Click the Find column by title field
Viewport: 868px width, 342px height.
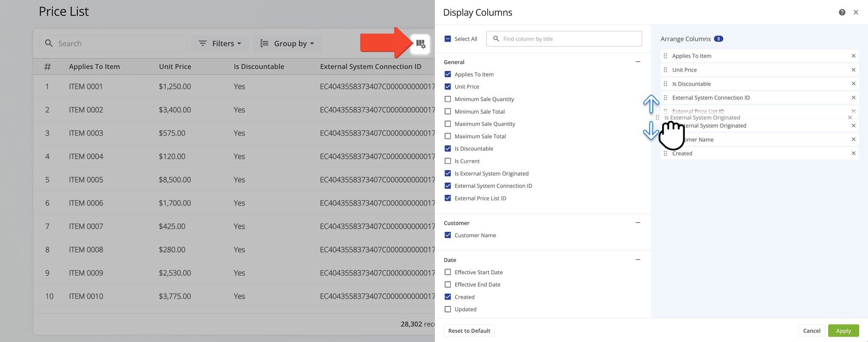568,39
